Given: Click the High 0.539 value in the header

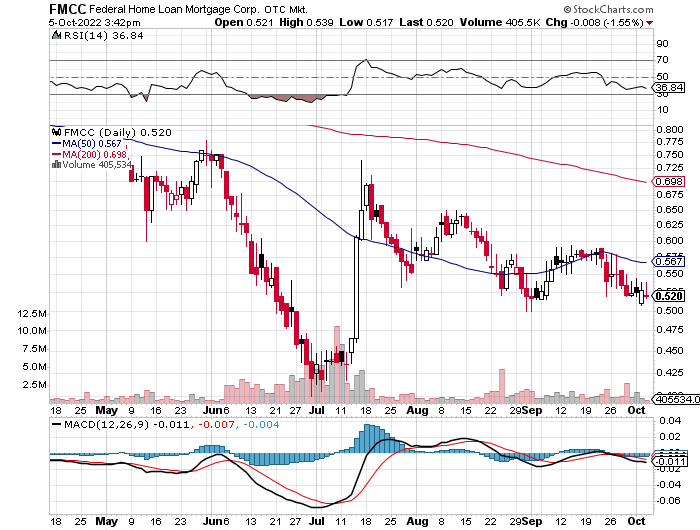Looking at the screenshot, I should pyautogui.click(x=306, y=22).
